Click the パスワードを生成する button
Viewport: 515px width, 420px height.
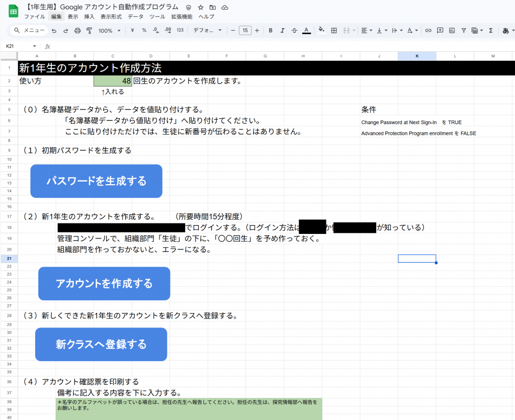point(96,181)
